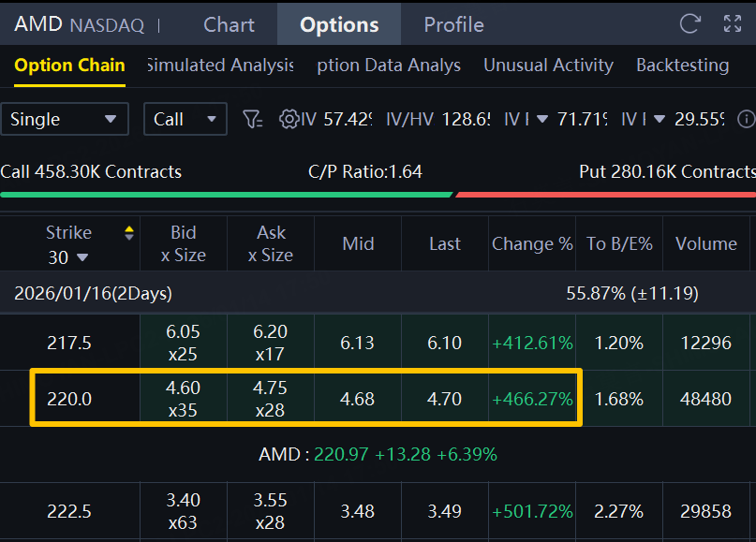Click the Volume column header
The height and width of the screenshot is (542, 756).
[705, 243]
